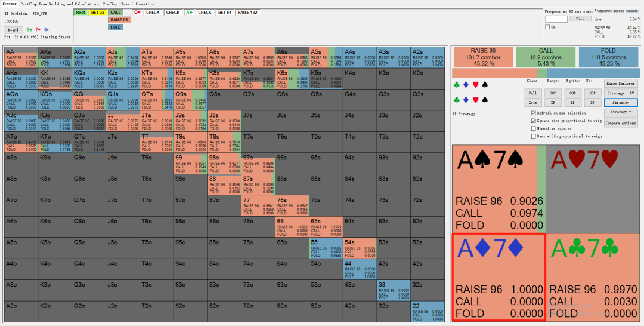Select the BET 64 node
Viewport: 644px width, 326px height.
point(225,13)
